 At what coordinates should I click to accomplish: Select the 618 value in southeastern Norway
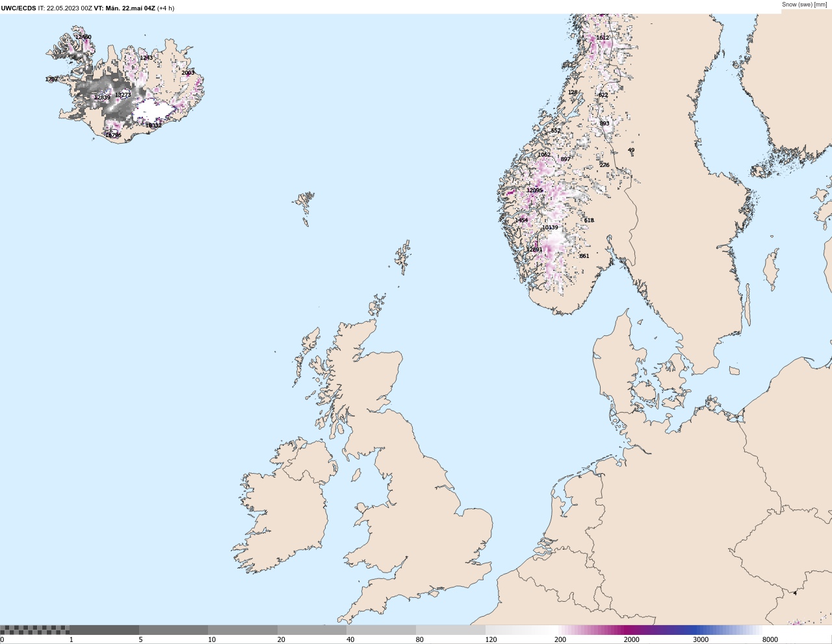pos(589,220)
